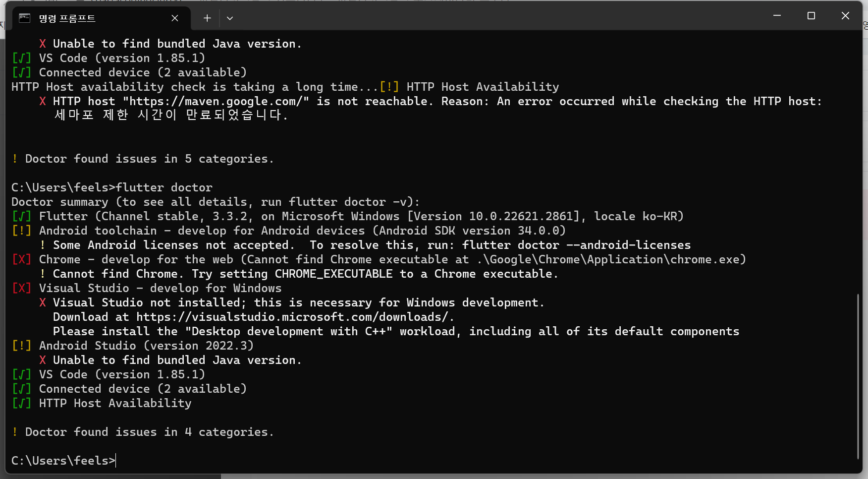868x479 pixels.
Task: Open a new terminal tab with plus
Action: coord(207,18)
